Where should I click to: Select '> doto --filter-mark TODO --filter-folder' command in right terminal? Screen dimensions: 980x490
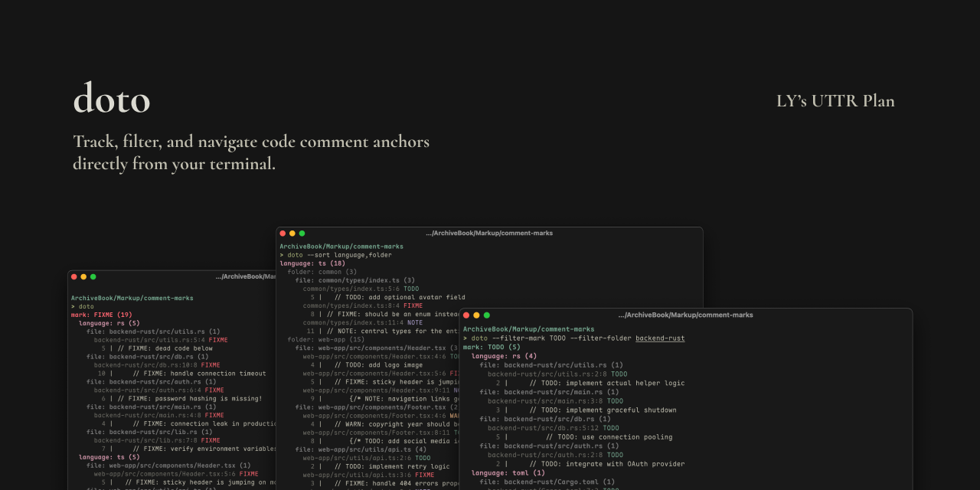(547, 338)
